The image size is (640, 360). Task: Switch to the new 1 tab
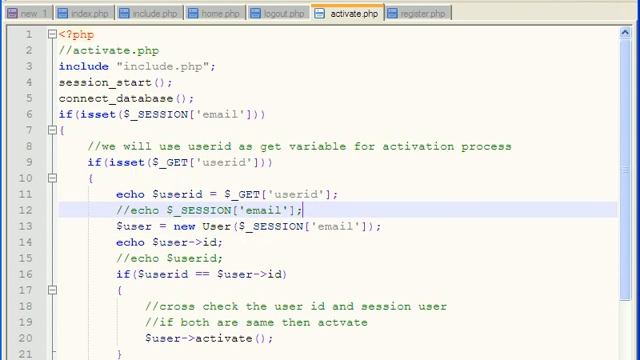[29, 13]
